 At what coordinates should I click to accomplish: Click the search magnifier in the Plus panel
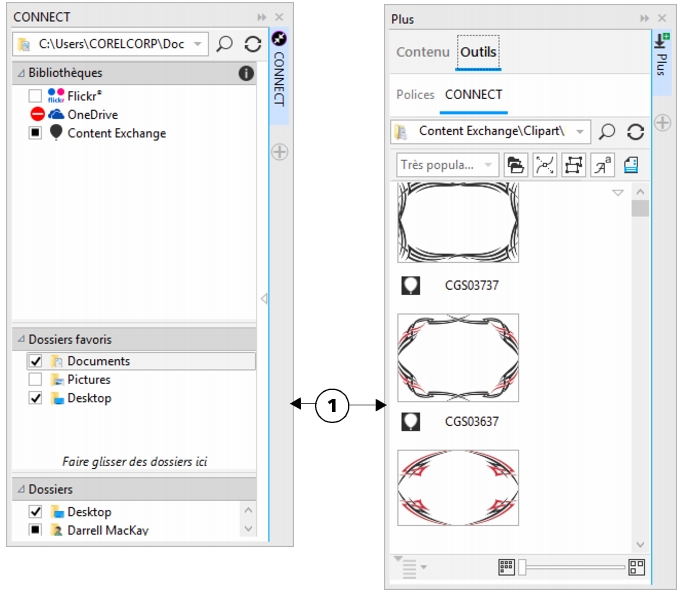607,131
